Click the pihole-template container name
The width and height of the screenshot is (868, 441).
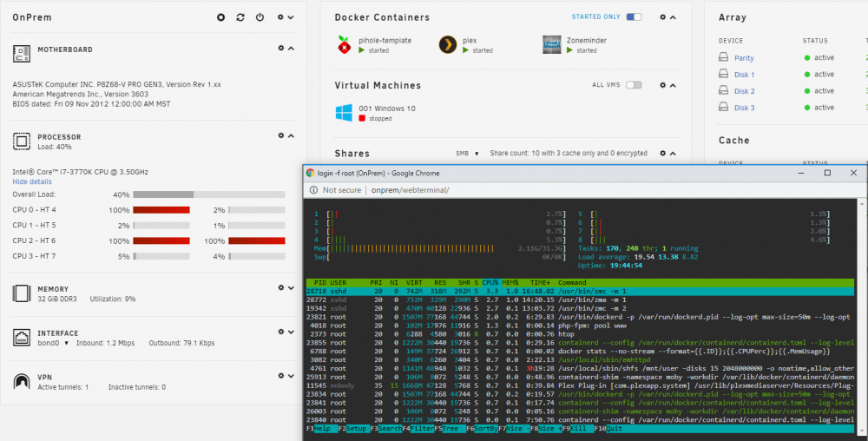tap(385, 41)
